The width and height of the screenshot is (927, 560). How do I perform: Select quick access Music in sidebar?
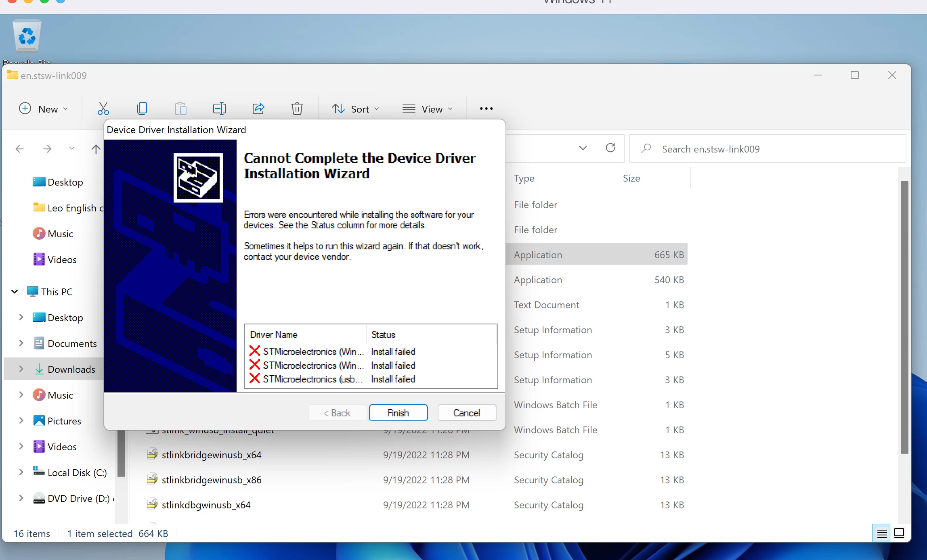tap(53, 234)
